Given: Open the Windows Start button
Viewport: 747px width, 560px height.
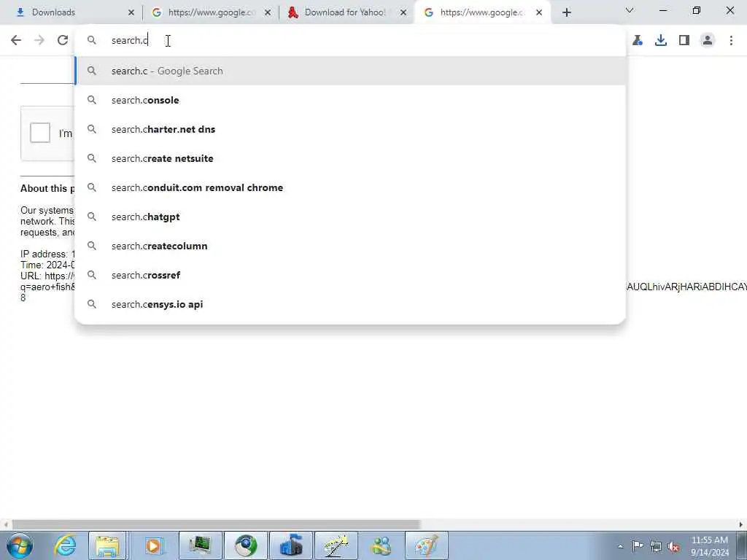Looking at the screenshot, I should [20, 545].
